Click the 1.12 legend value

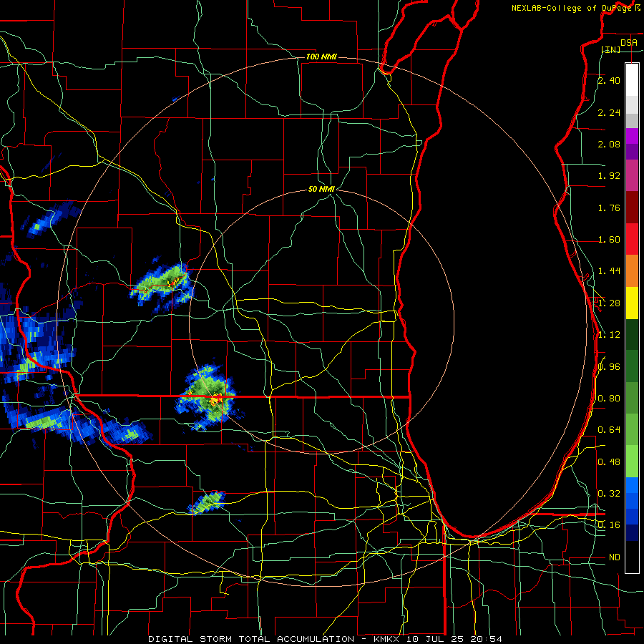[609, 335]
